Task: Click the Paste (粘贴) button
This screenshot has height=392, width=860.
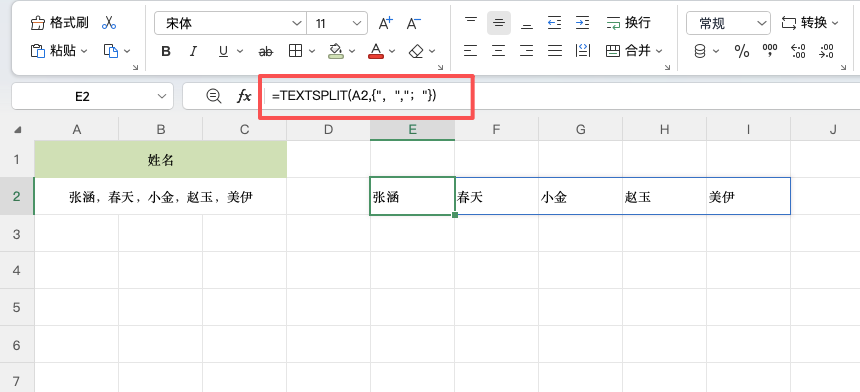Action: click(x=53, y=51)
